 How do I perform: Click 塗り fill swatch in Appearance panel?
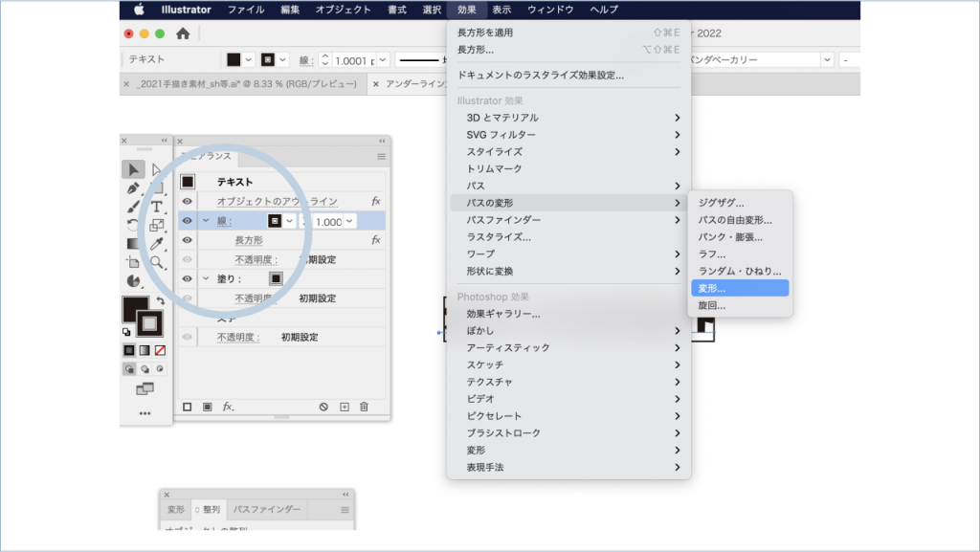coord(276,278)
